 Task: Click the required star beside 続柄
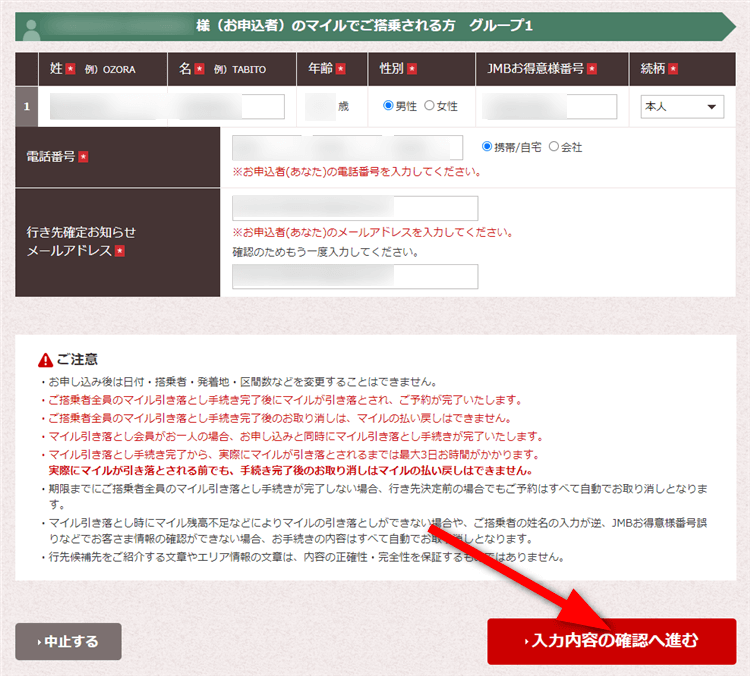tap(672, 69)
